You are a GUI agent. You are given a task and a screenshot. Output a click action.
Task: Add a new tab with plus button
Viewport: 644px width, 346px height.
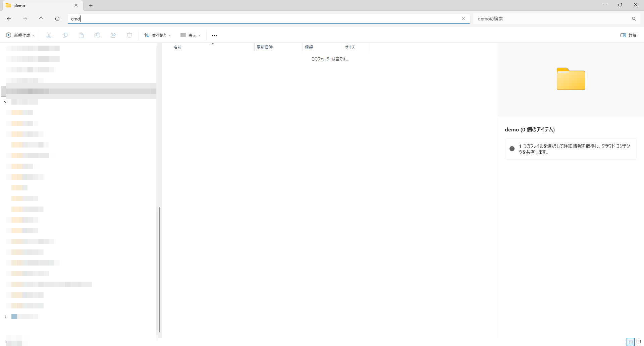point(91,5)
